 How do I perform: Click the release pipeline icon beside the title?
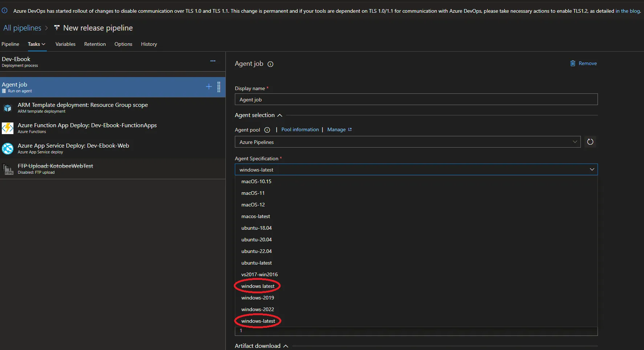pyautogui.click(x=57, y=28)
